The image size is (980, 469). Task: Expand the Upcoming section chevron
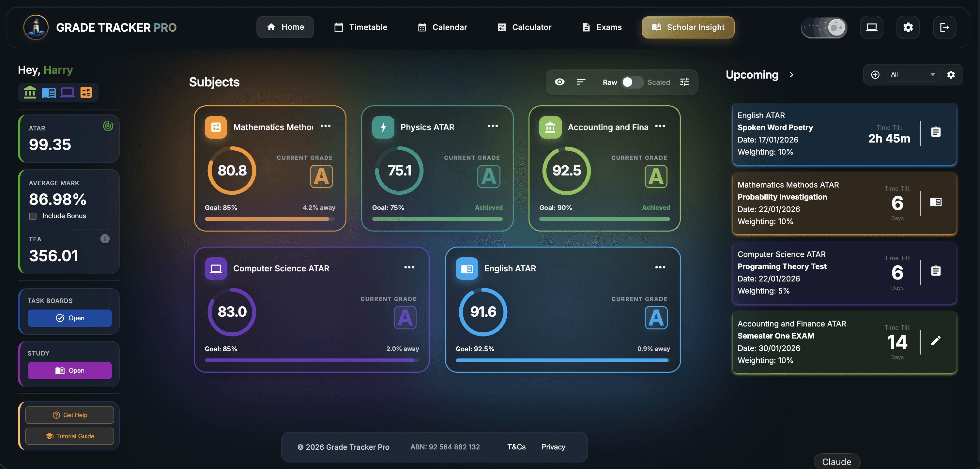click(791, 75)
